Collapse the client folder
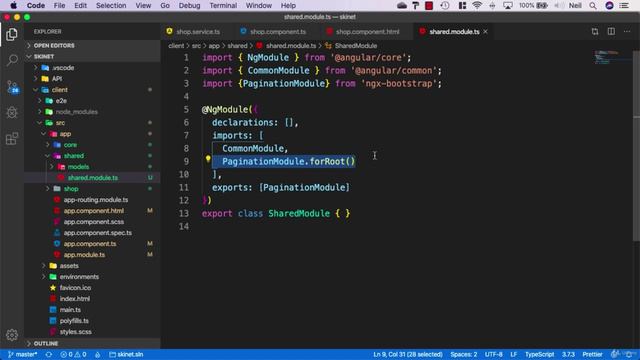The width and height of the screenshot is (640, 360). point(92,89)
